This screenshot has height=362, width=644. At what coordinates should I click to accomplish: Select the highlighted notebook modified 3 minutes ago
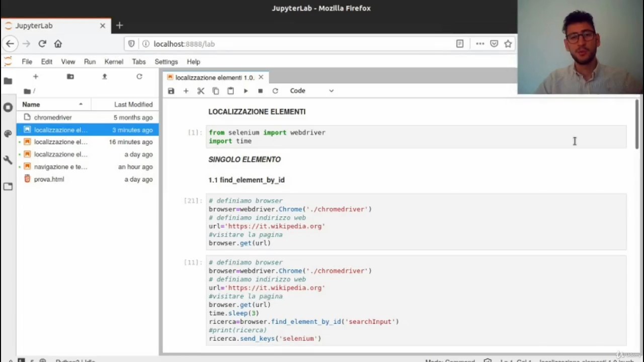88,130
